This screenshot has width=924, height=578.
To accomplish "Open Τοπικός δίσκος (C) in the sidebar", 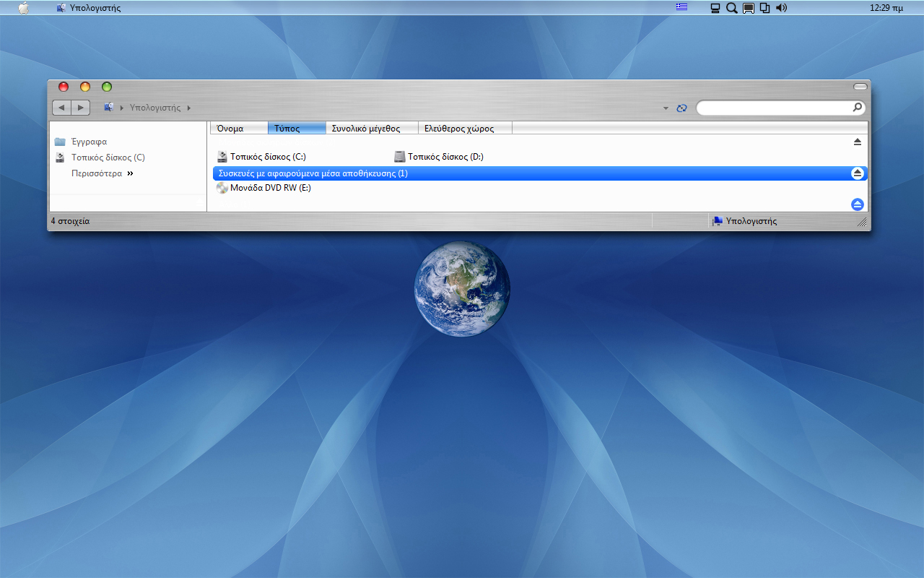I will pyautogui.click(x=100, y=158).
